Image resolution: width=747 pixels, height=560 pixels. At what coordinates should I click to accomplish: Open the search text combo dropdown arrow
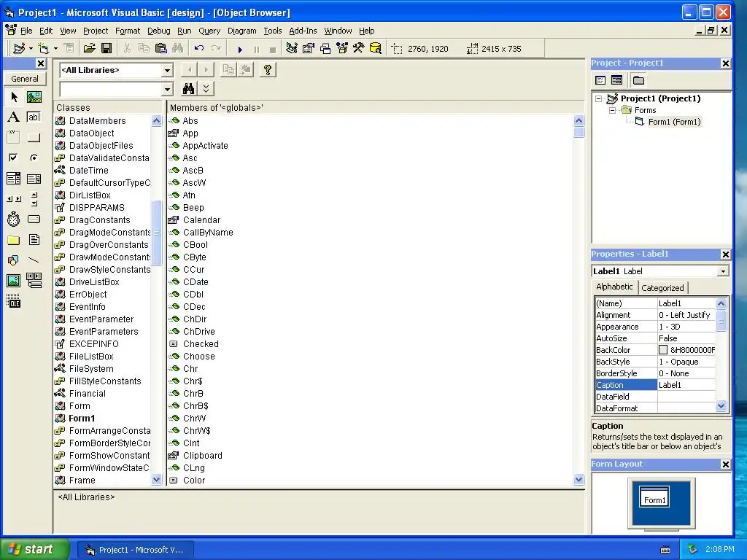pyautogui.click(x=167, y=89)
